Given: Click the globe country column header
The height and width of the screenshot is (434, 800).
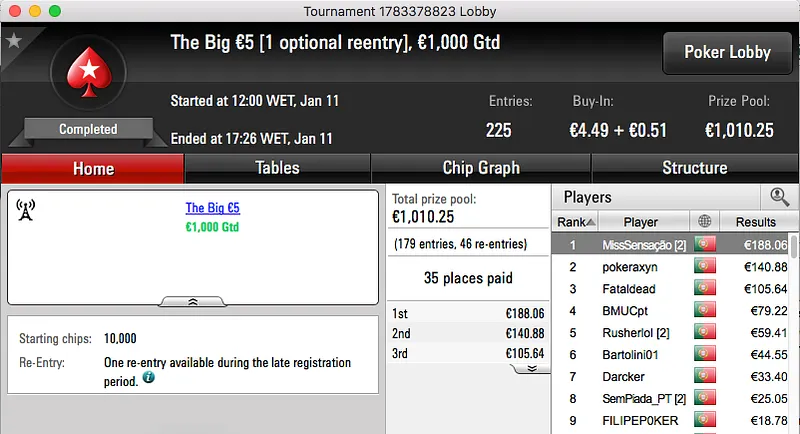Looking at the screenshot, I should point(704,221).
